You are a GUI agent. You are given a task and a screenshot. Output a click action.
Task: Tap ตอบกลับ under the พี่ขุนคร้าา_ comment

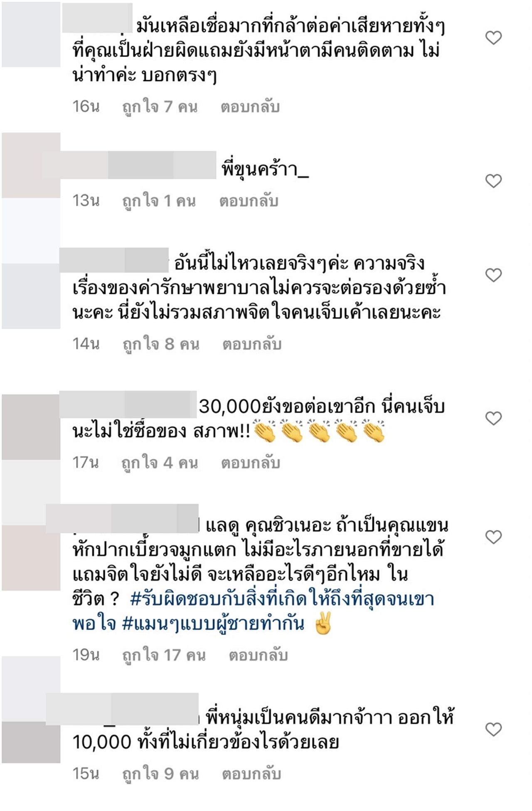(x=249, y=201)
